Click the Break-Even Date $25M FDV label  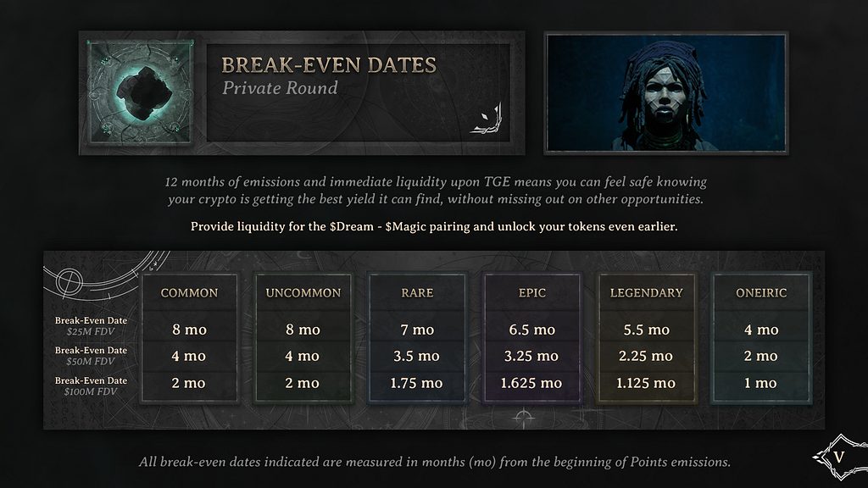tap(91, 326)
